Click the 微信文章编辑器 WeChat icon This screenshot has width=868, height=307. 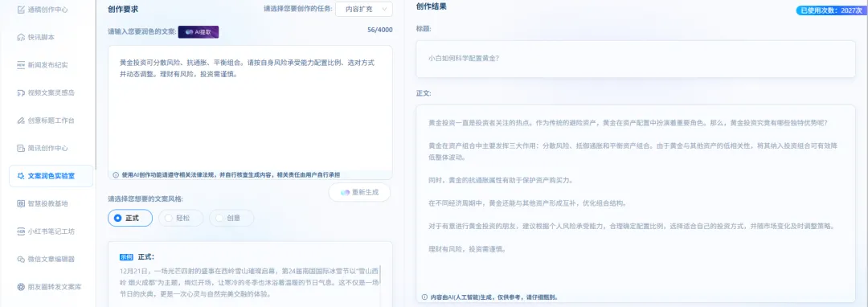(21, 259)
